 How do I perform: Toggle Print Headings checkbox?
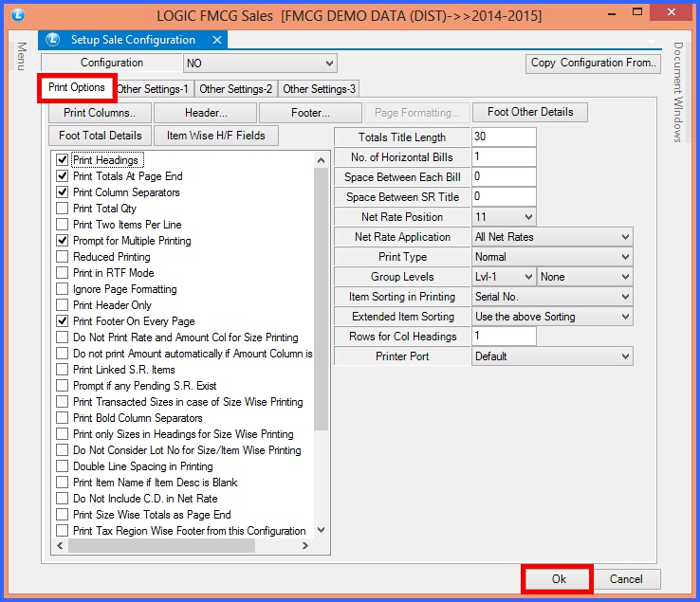coord(62,160)
